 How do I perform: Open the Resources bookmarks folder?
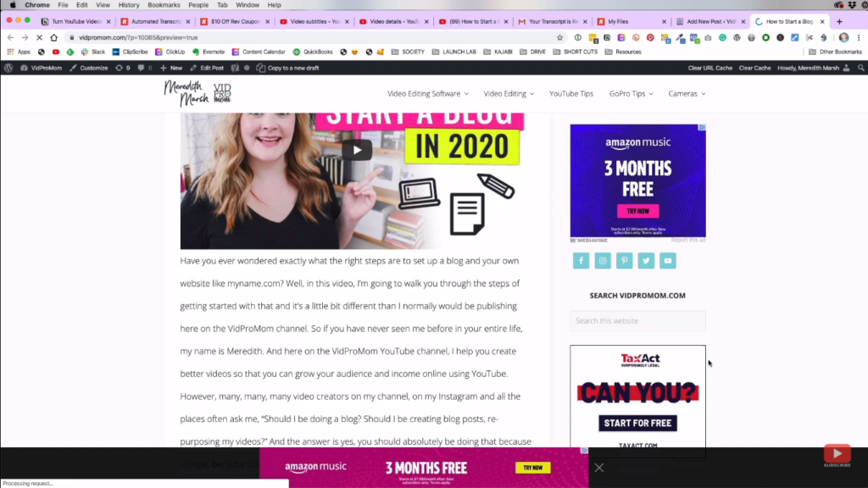click(623, 52)
